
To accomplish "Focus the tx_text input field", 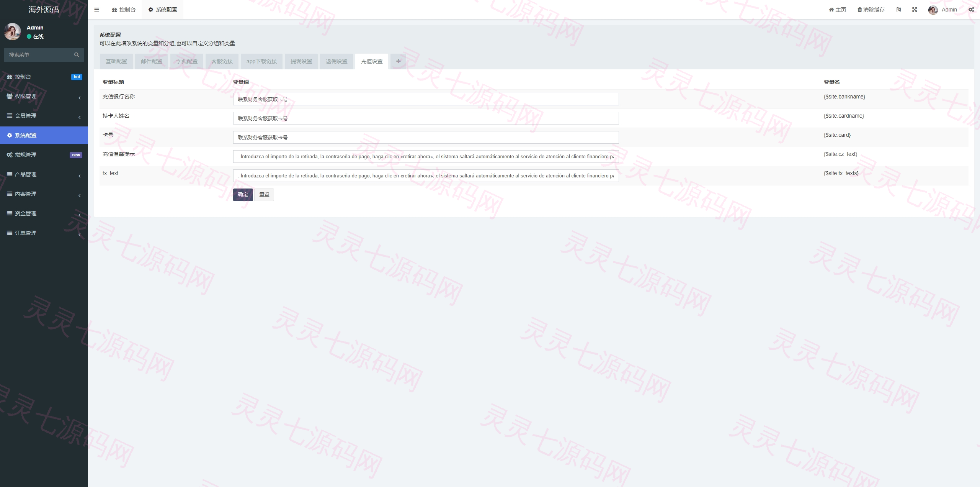I will [x=426, y=176].
